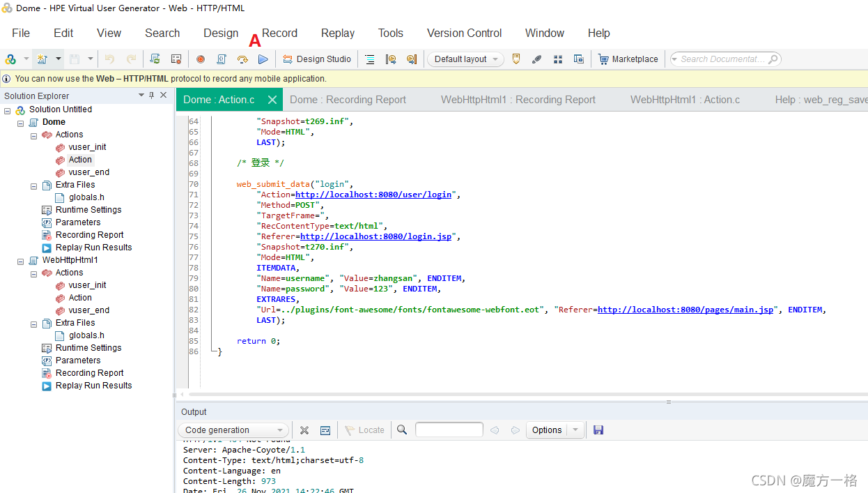Click the New Script toolbar icon
868x493 pixels.
pos(42,59)
